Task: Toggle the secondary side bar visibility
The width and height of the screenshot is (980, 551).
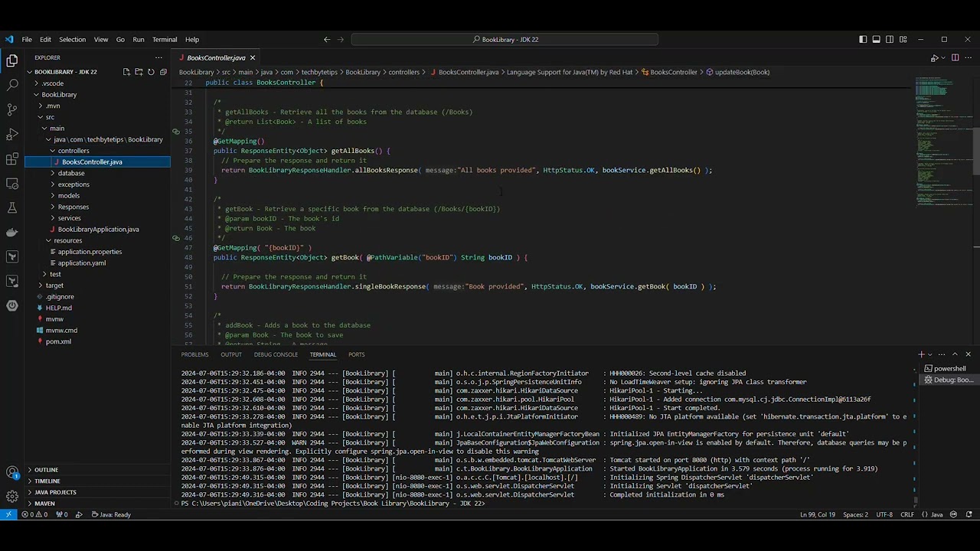Action: 890,39
